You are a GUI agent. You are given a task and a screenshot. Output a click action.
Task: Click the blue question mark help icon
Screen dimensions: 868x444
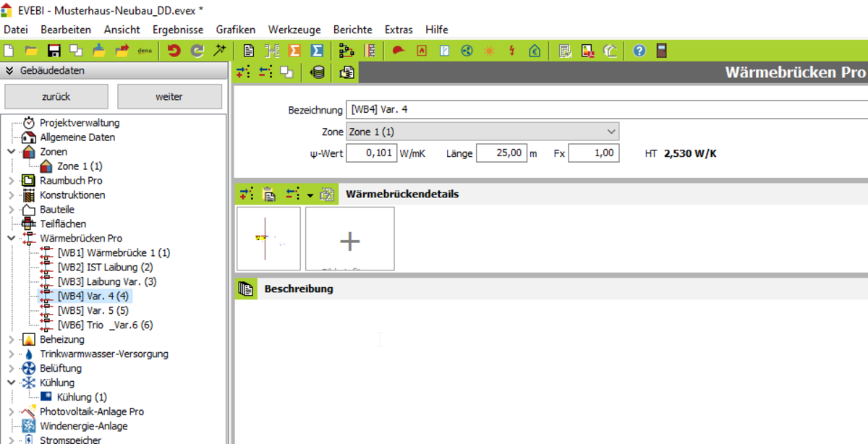[639, 51]
